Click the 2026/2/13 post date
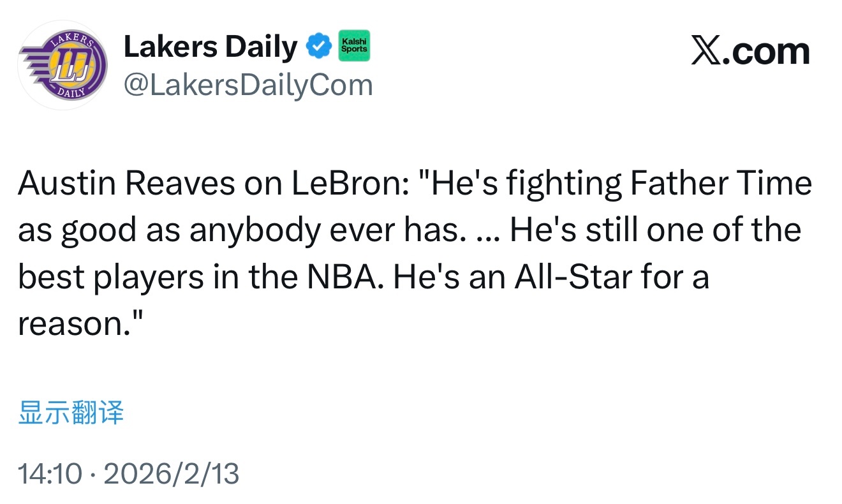The width and height of the screenshot is (842, 504). coord(171,473)
